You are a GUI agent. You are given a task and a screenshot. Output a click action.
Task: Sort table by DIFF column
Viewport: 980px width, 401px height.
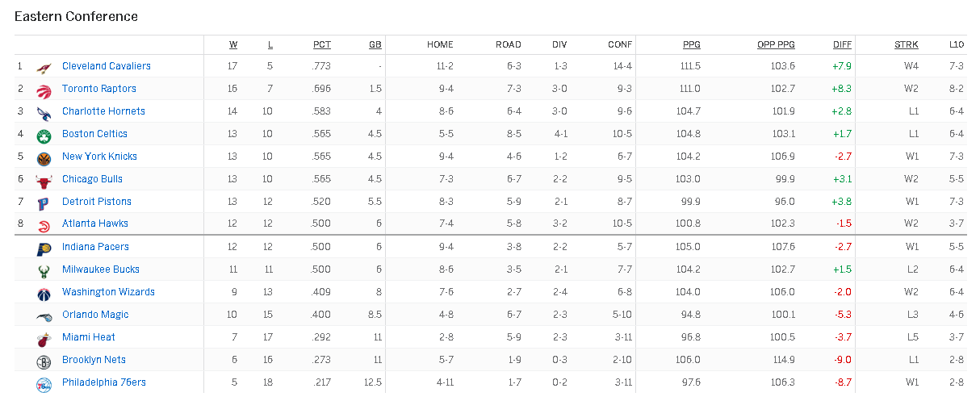842,44
